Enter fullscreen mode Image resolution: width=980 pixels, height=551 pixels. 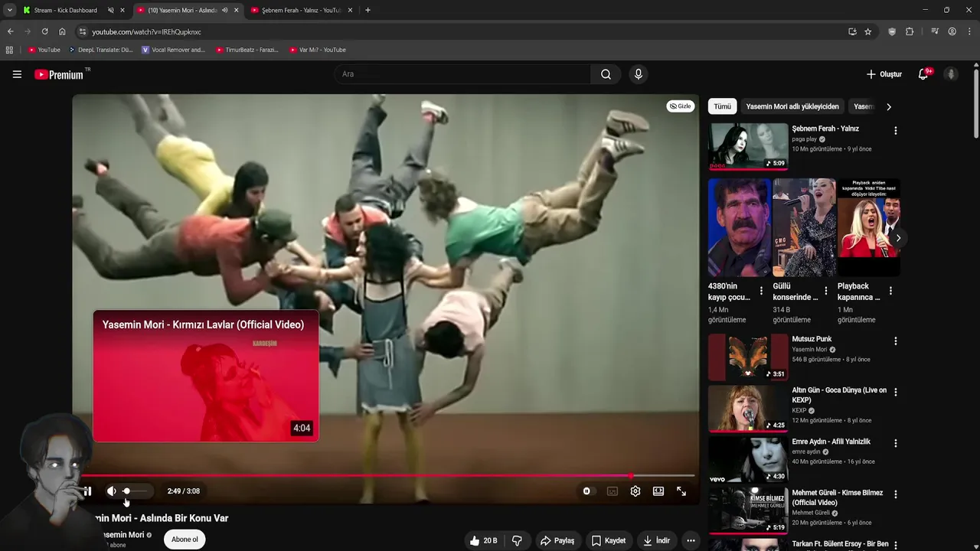681,491
